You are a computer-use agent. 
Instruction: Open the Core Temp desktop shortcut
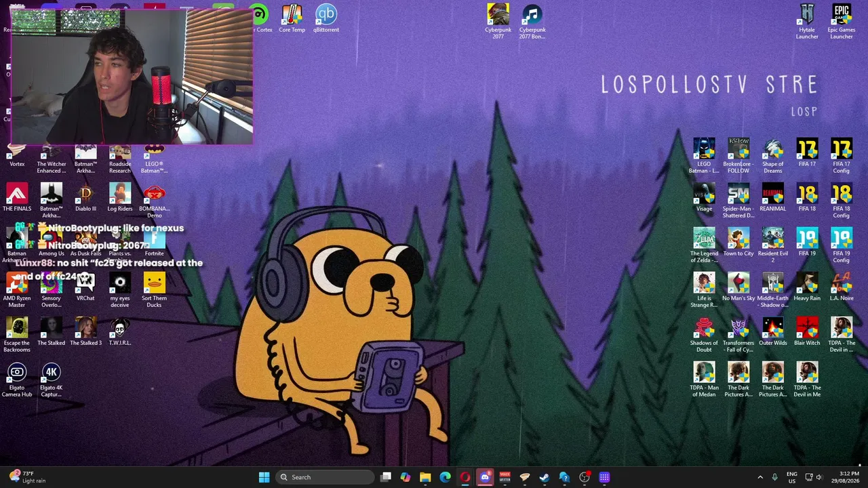tap(292, 18)
